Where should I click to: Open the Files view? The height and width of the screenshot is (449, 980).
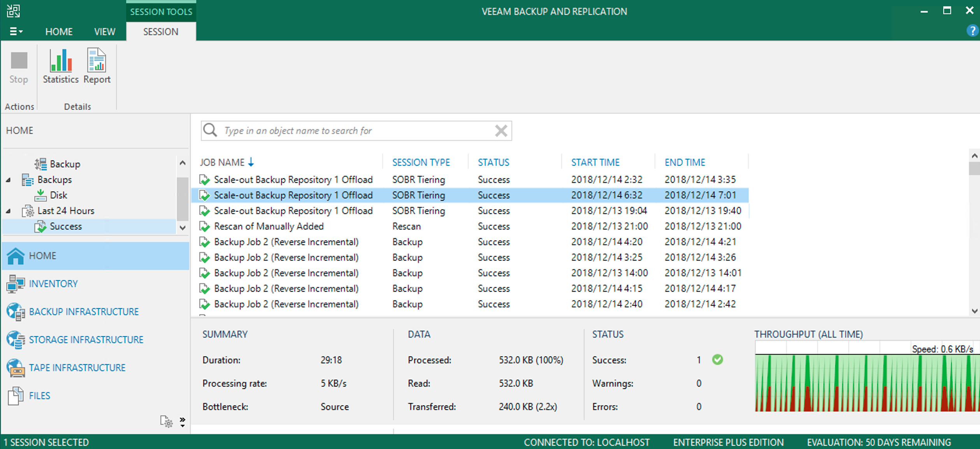tap(39, 396)
